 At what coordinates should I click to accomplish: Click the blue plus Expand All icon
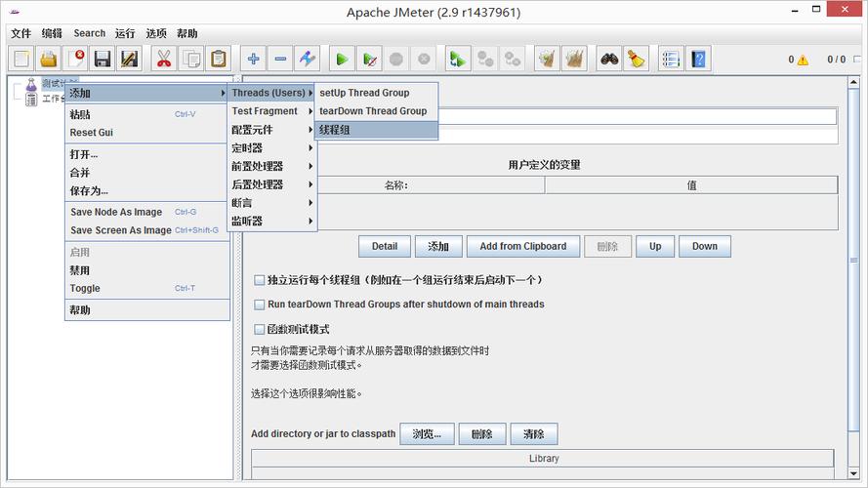click(x=253, y=59)
